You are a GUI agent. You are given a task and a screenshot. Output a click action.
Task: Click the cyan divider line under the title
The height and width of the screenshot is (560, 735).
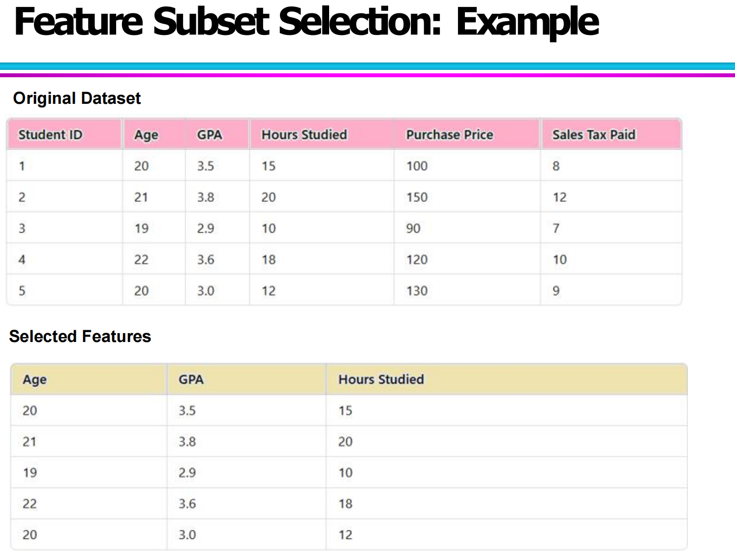coord(367,66)
